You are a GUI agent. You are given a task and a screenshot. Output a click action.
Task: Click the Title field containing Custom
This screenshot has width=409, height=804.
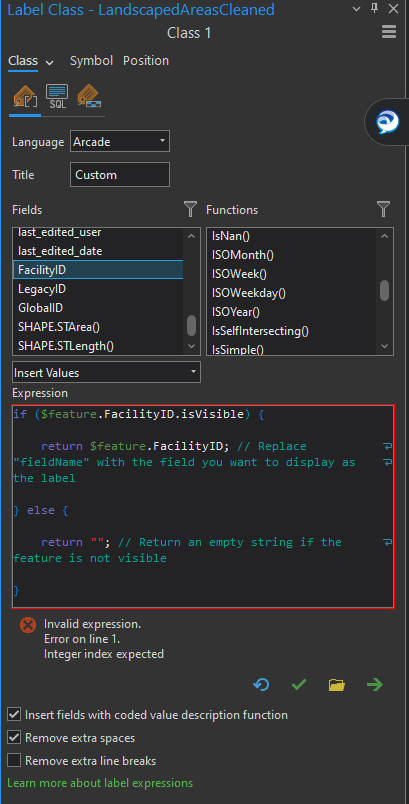click(x=120, y=175)
